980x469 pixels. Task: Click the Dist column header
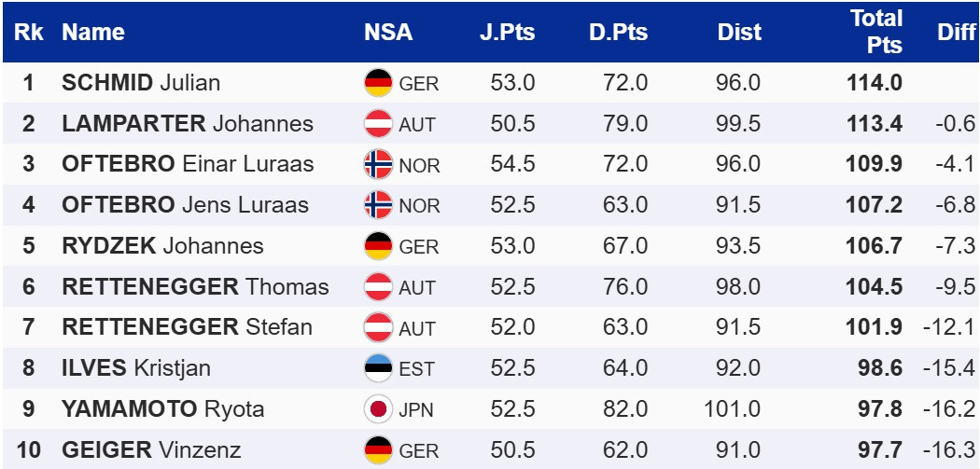pyautogui.click(x=739, y=32)
